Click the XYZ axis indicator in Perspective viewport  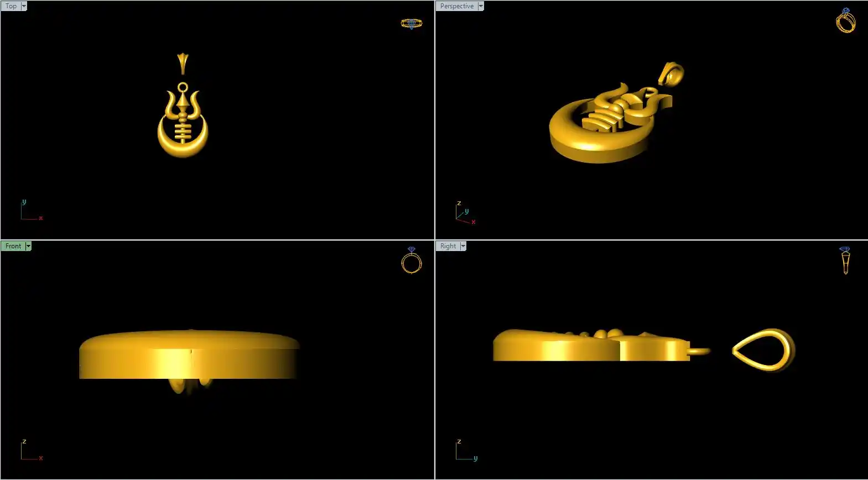click(465, 213)
